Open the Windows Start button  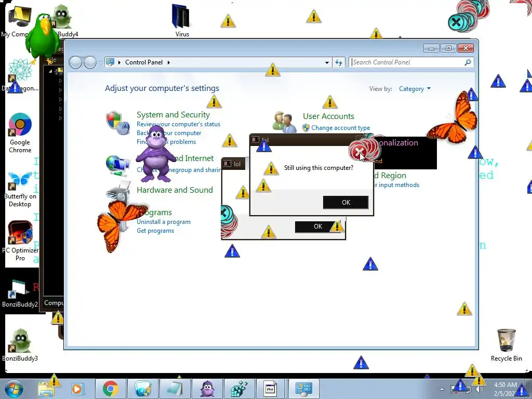click(14, 389)
